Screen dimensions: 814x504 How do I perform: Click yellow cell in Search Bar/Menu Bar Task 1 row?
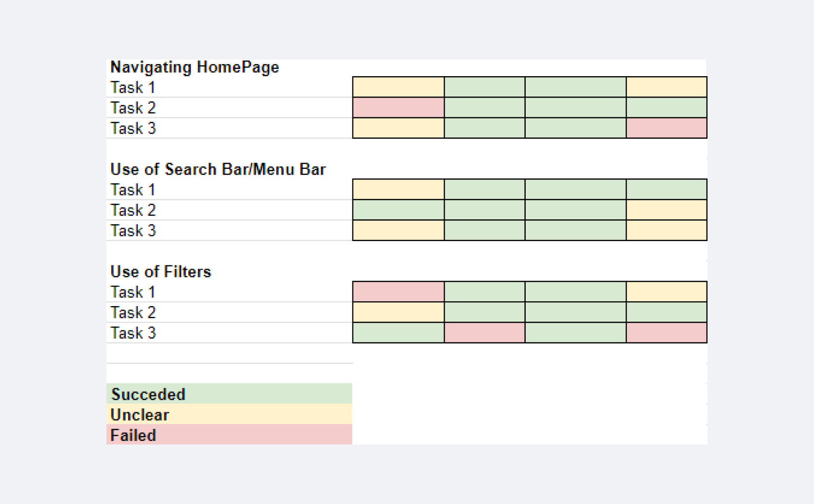coord(399,190)
